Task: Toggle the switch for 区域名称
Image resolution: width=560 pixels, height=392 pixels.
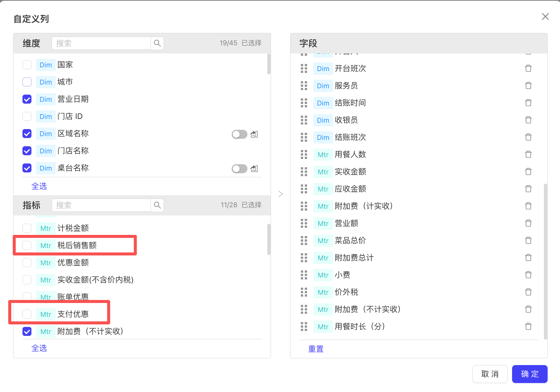Action: point(239,134)
